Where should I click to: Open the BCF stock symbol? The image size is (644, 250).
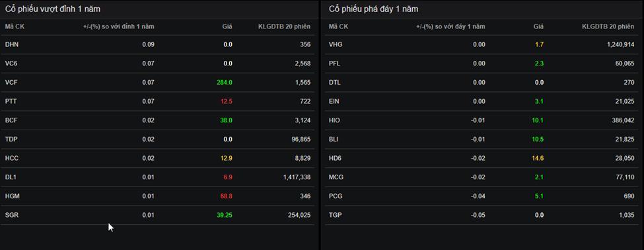point(11,120)
